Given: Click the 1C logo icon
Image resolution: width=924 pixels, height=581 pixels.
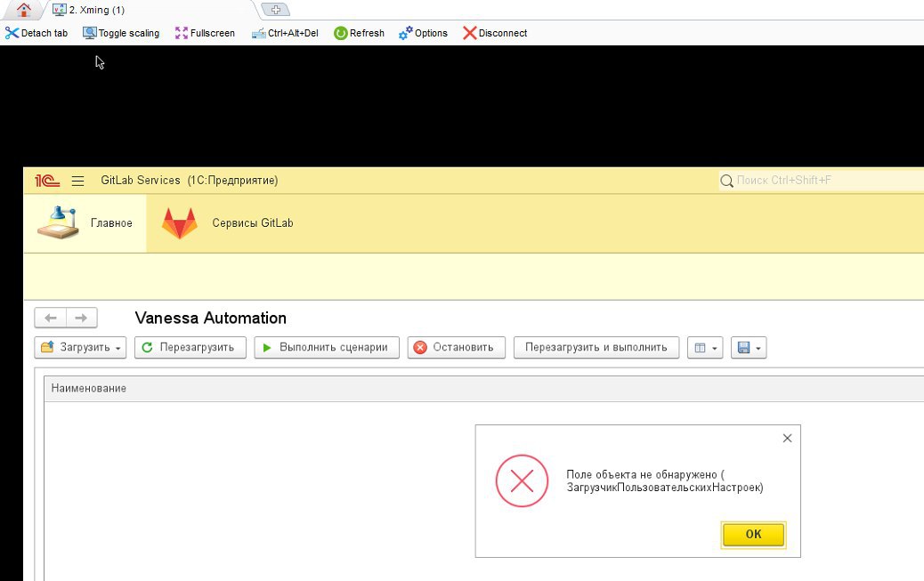Looking at the screenshot, I should pos(47,181).
